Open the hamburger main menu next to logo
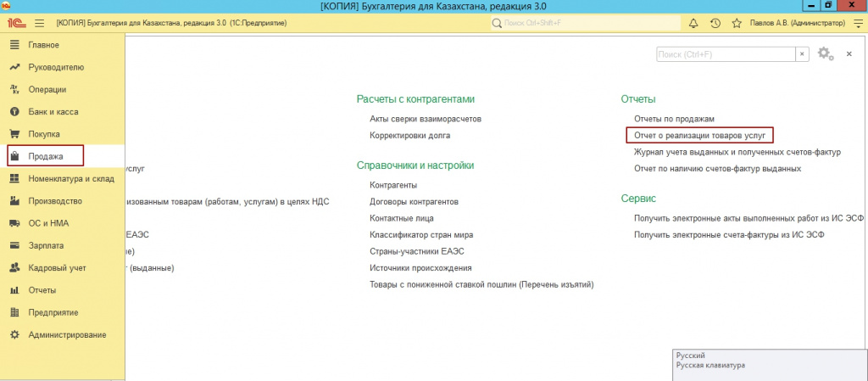 [x=39, y=23]
